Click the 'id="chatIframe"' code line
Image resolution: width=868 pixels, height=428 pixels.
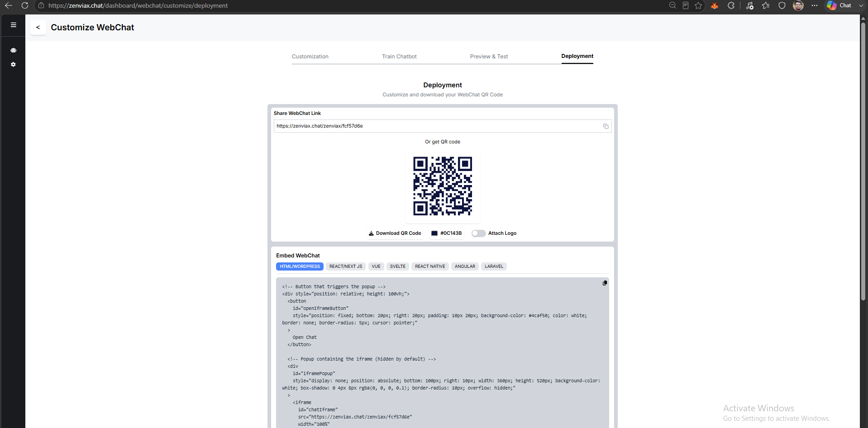tap(318, 410)
